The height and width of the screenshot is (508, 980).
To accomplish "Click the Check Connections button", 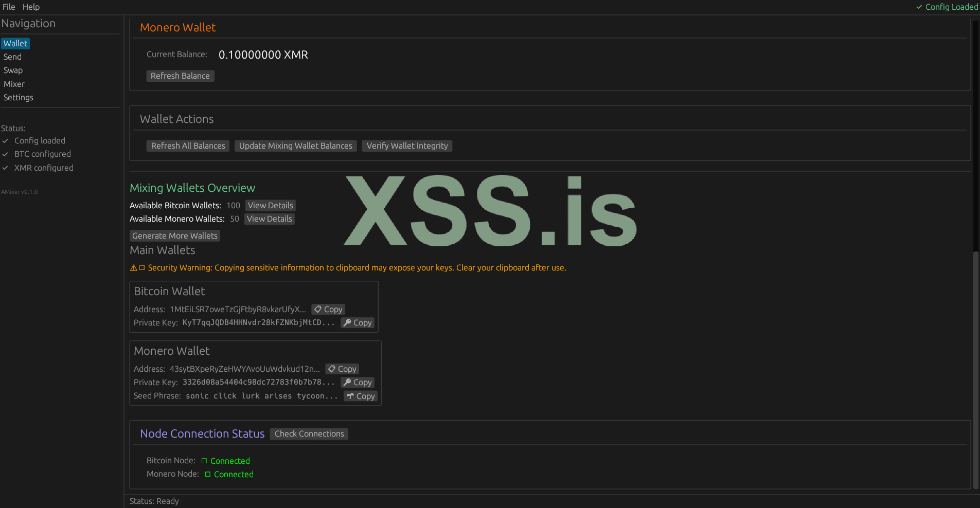I will 309,433.
